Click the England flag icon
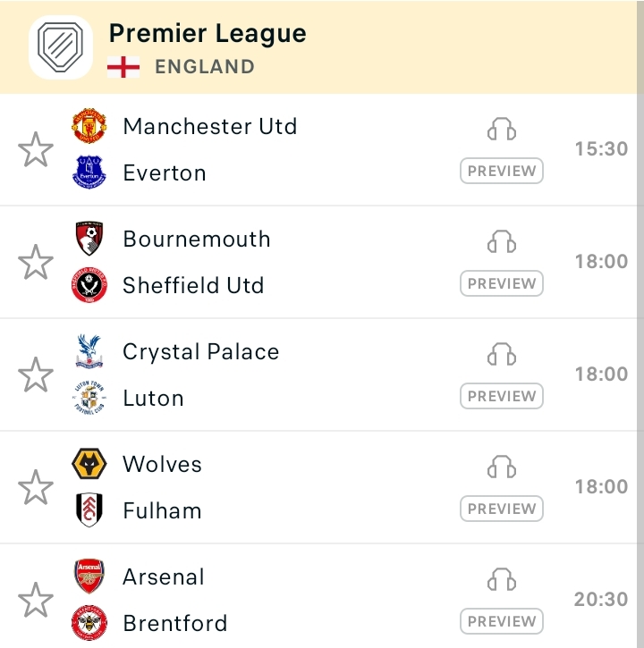The image size is (644, 648). point(123,67)
